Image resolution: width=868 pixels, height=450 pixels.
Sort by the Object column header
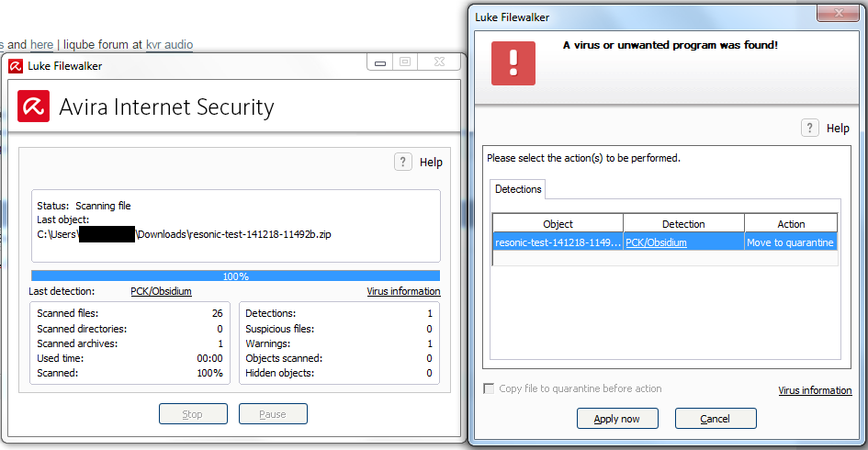click(558, 223)
